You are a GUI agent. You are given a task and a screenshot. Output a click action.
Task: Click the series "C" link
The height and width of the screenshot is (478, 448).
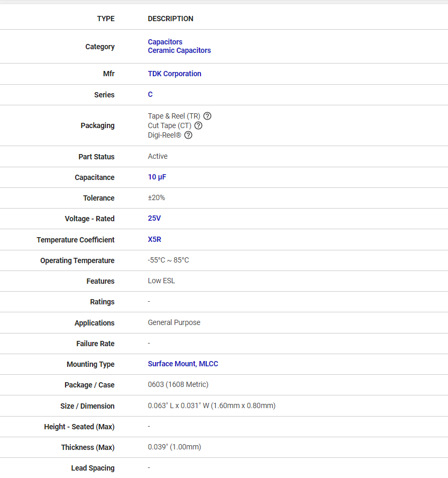(150, 94)
